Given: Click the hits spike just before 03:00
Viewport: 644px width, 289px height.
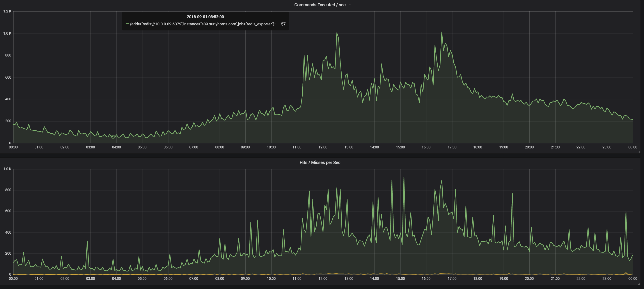Looking at the screenshot, I should click(x=87, y=241).
